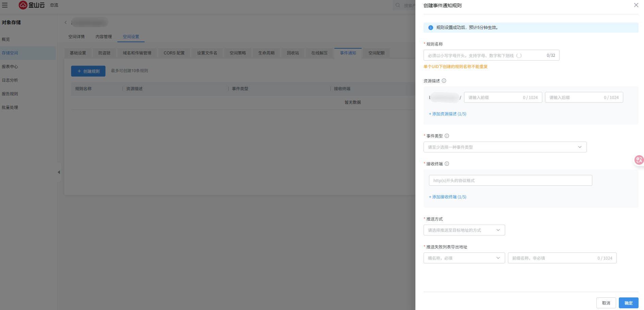Focus the 请输入前缀 prefix field

(503, 97)
